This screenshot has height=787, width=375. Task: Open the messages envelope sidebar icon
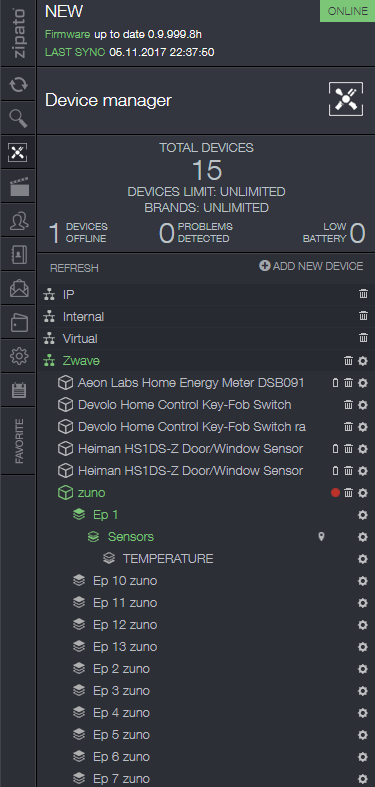(x=19, y=289)
